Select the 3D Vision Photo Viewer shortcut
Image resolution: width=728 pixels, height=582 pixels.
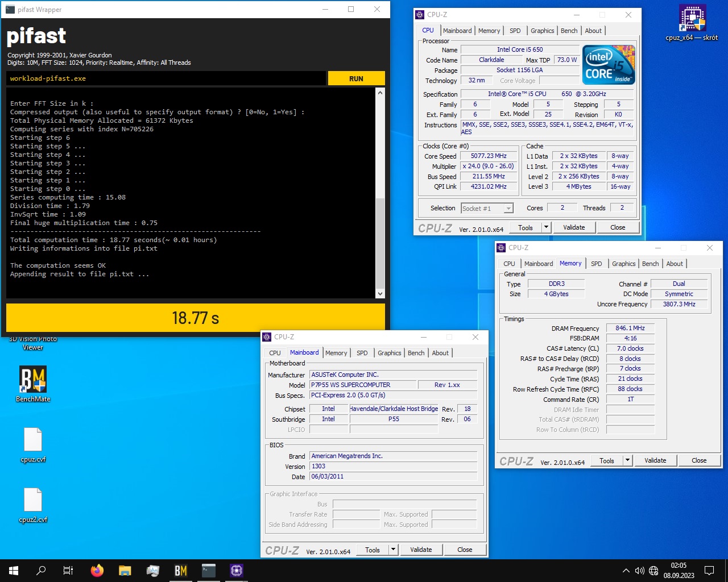[x=33, y=343]
